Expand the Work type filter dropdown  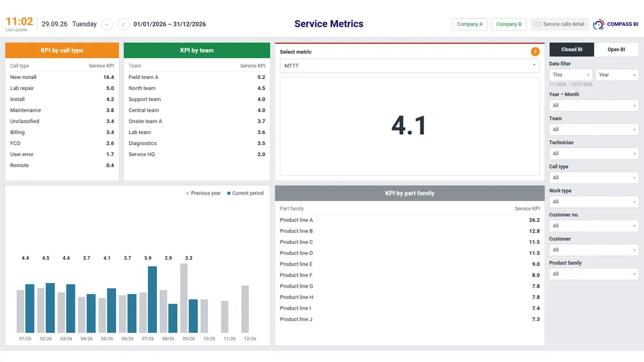pyautogui.click(x=594, y=202)
